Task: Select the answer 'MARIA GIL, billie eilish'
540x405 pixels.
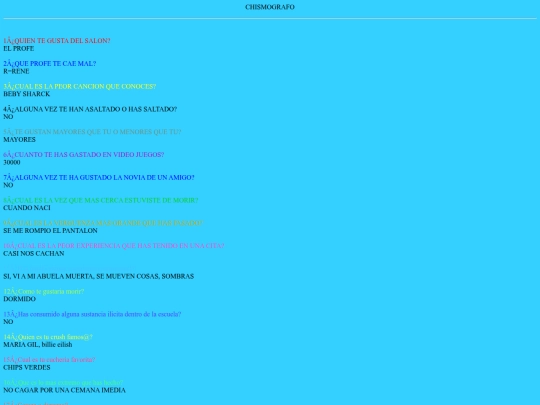Action: click(x=38, y=344)
